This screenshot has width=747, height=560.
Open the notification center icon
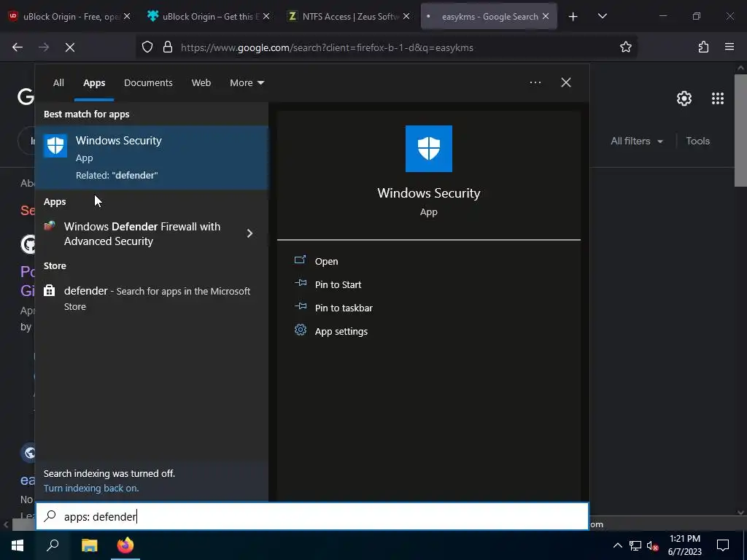pos(723,545)
